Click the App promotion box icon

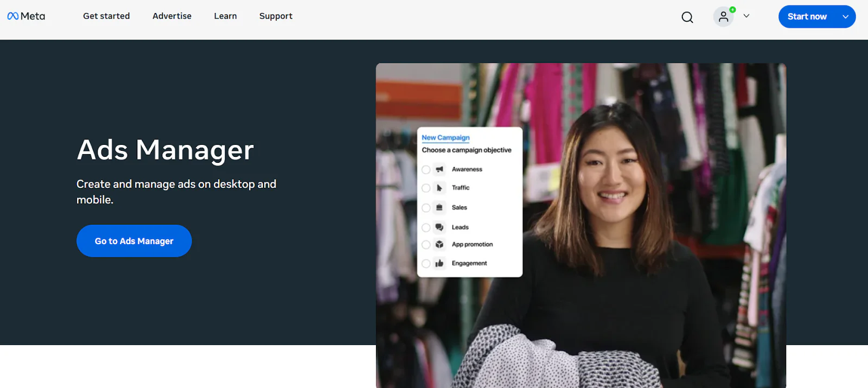click(x=439, y=245)
